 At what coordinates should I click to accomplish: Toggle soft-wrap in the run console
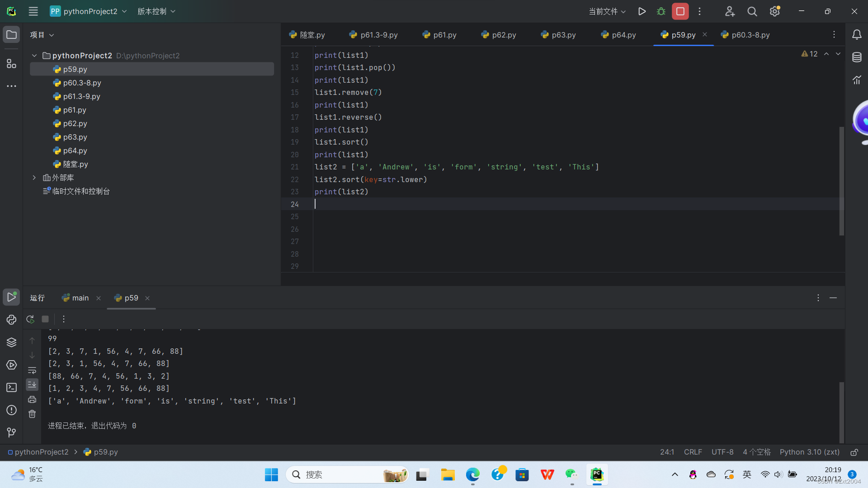[x=32, y=371]
